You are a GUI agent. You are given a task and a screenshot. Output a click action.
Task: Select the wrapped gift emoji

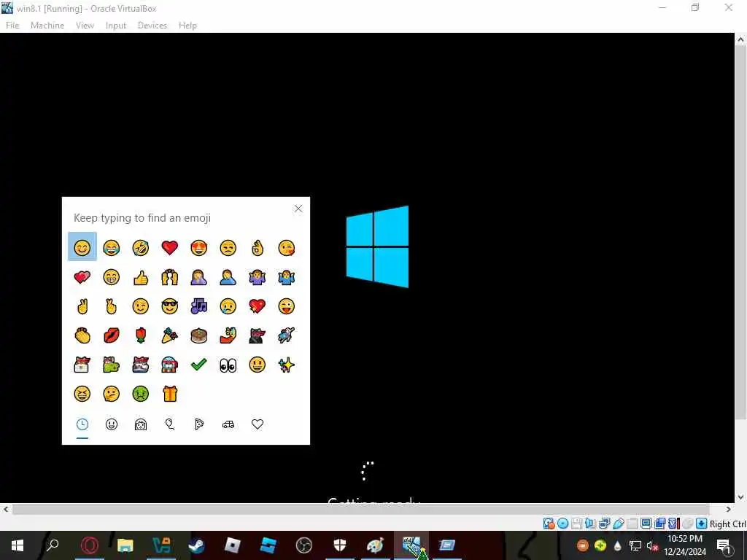[169, 394]
